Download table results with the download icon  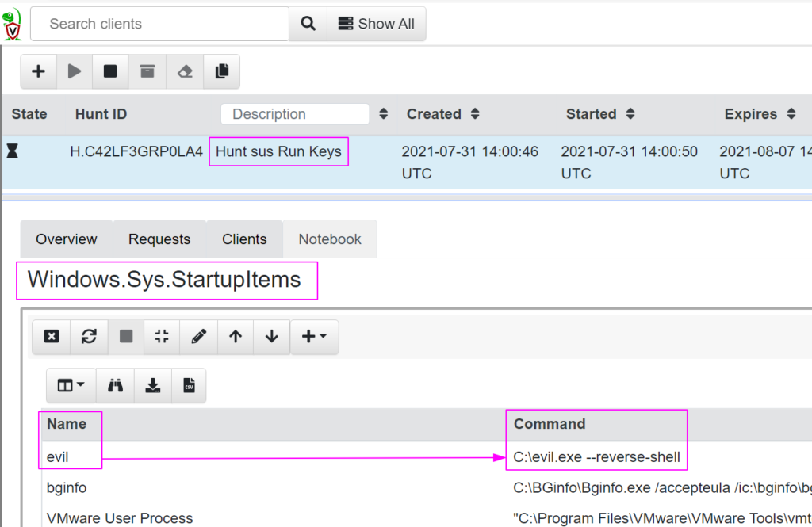(x=153, y=385)
